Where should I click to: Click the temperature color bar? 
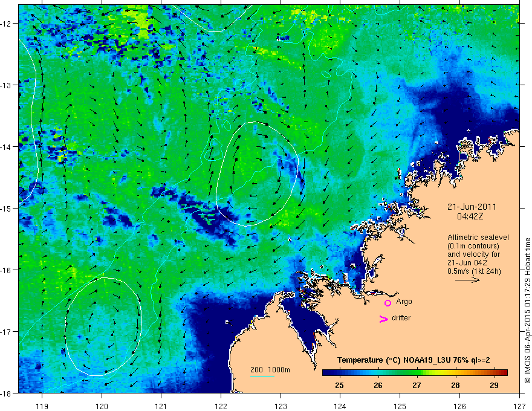pos(415,373)
